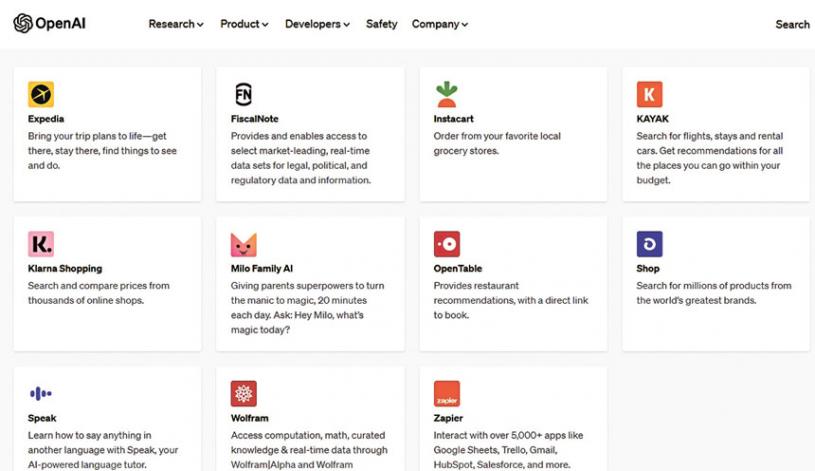The image size is (815, 471).
Task: Click the Zapier orange icon
Action: point(446,394)
